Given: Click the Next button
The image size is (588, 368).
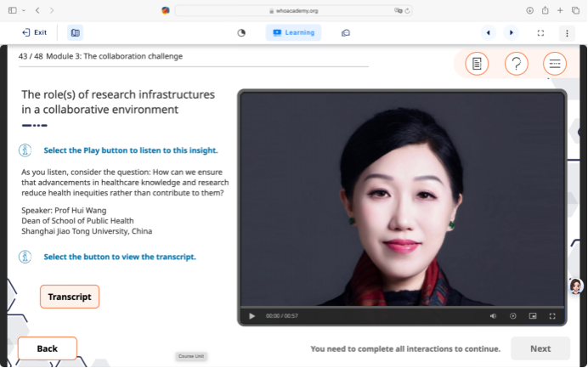Looking at the screenshot, I should (540, 348).
